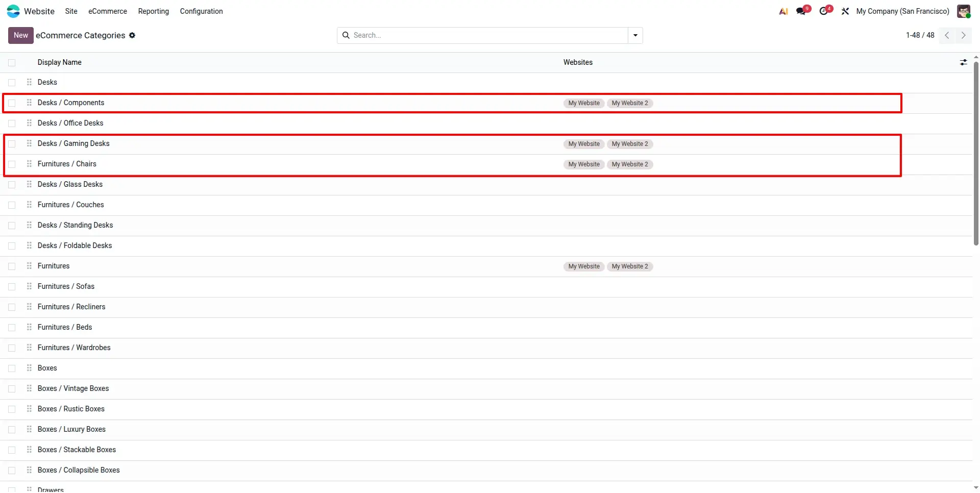980x493 pixels.
Task: Open the Site menu
Action: [x=71, y=11]
